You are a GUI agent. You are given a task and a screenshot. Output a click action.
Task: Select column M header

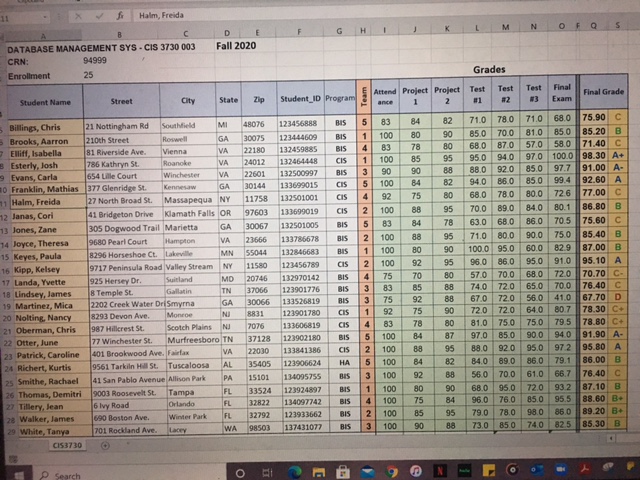505,27
